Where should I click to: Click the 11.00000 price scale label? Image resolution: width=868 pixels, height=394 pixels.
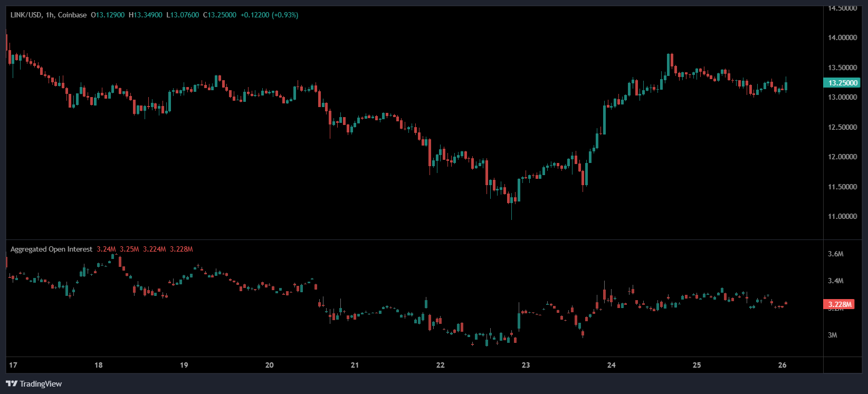842,216
